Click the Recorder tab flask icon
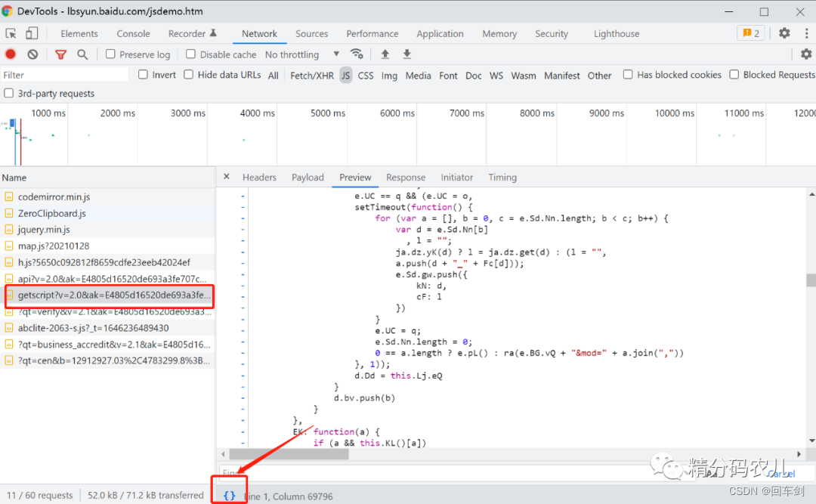The height and width of the screenshot is (504, 816). (x=213, y=33)
